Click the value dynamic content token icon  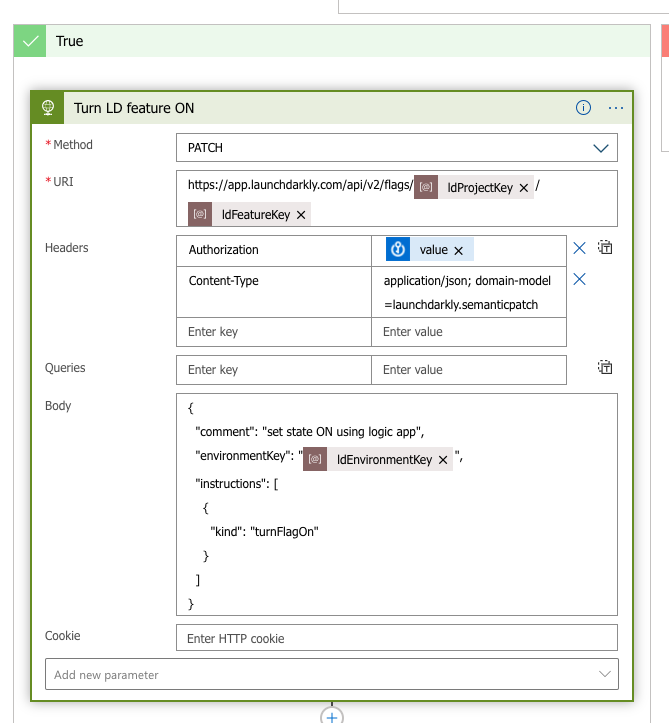coord(397,250)
